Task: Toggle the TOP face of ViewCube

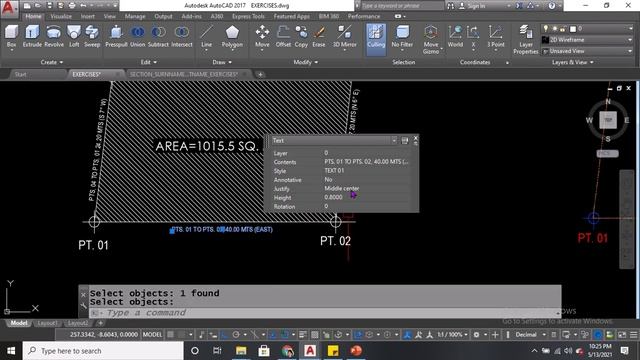Action: click(608, 120)
